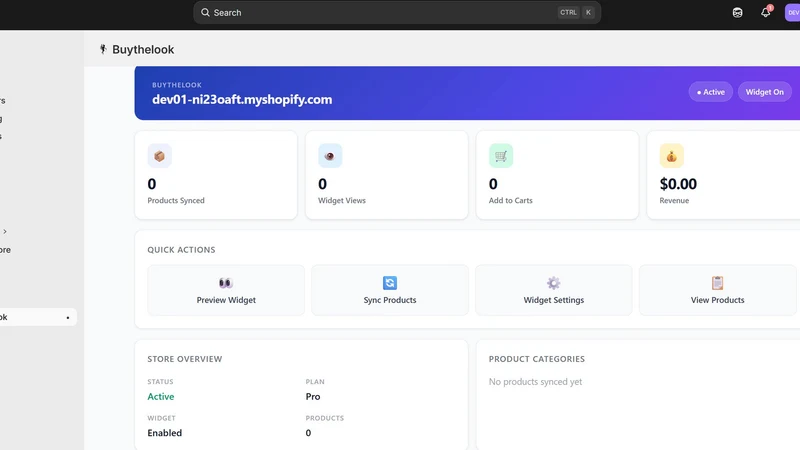
Task: Click the Add to Carts cart icon
Action: point(501,156)
